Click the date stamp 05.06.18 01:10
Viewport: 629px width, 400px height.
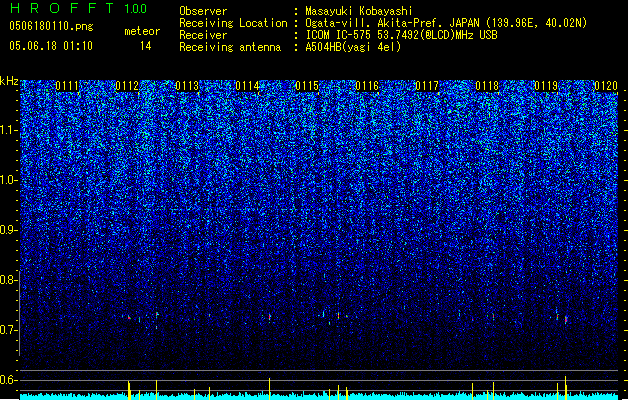(51, 46)
